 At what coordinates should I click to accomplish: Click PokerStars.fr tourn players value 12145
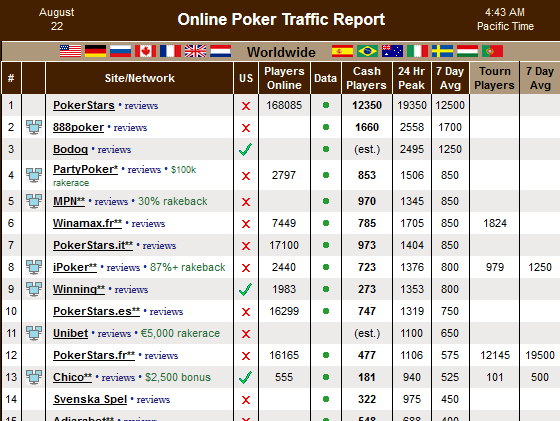pyautogui.click(x=495, y=355)
